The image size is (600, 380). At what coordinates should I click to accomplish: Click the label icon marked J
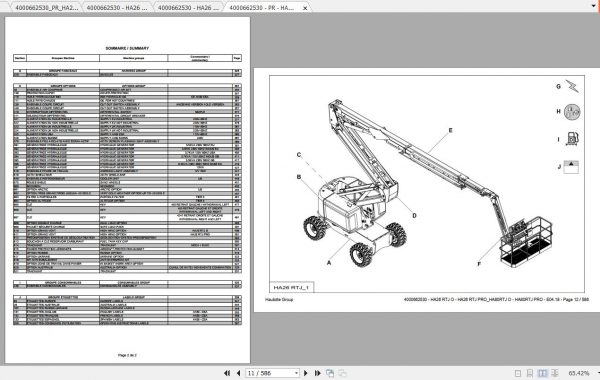click(x=571, y=167)
